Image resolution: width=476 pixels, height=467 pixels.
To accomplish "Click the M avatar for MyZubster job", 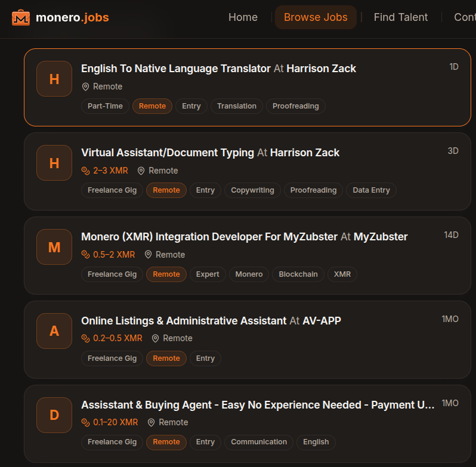I will (x=54, y=247).
